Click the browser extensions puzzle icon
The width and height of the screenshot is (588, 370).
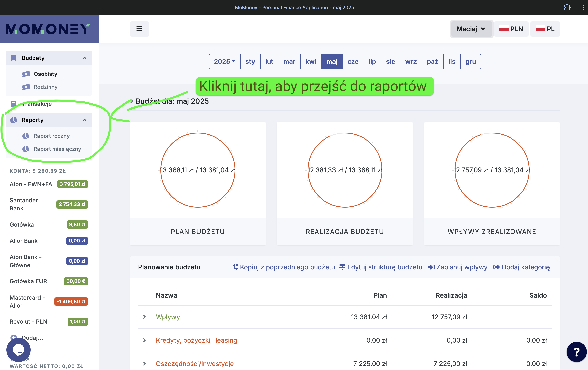click(x=567, y=7)
